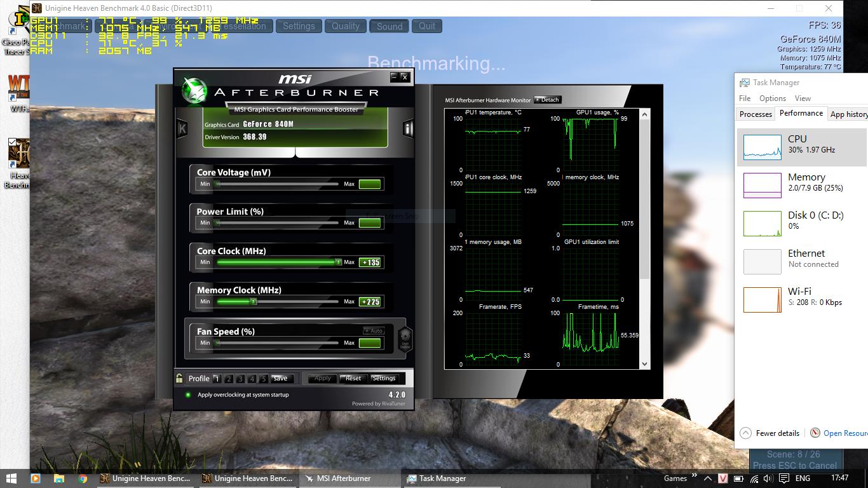This screenshot has height=488, width=868.
Task: Expand the card info panel center tab
Action: [x=295, y=153]
